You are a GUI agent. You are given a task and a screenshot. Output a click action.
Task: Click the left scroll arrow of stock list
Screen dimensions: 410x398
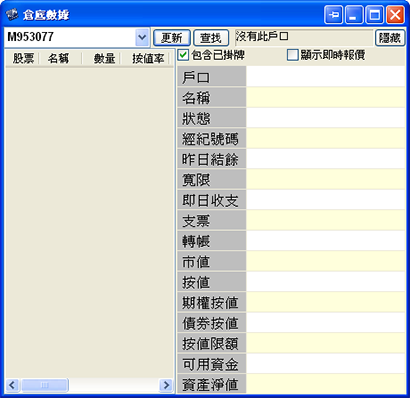12,385
